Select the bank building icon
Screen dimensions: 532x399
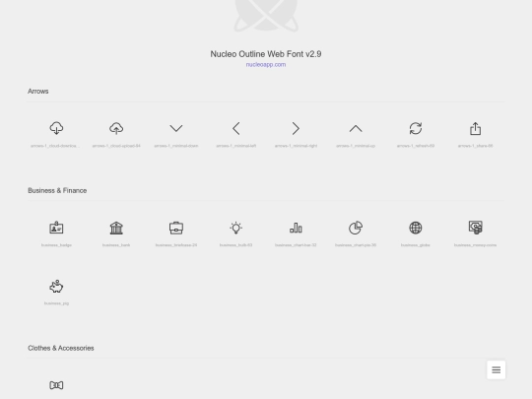(116, 228)
